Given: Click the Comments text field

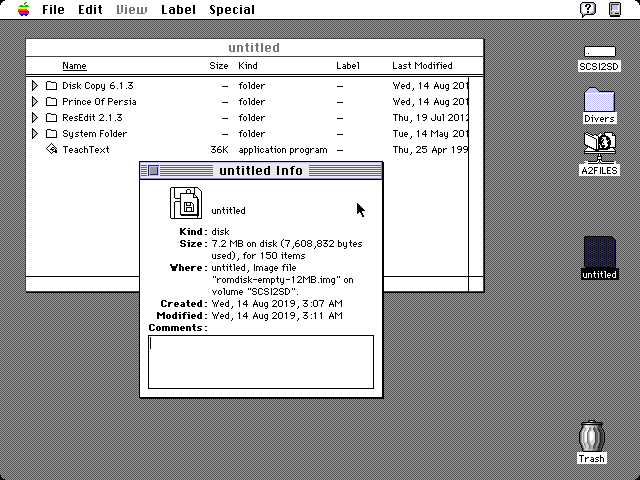Looking at the screenshot, I should 261,362.
